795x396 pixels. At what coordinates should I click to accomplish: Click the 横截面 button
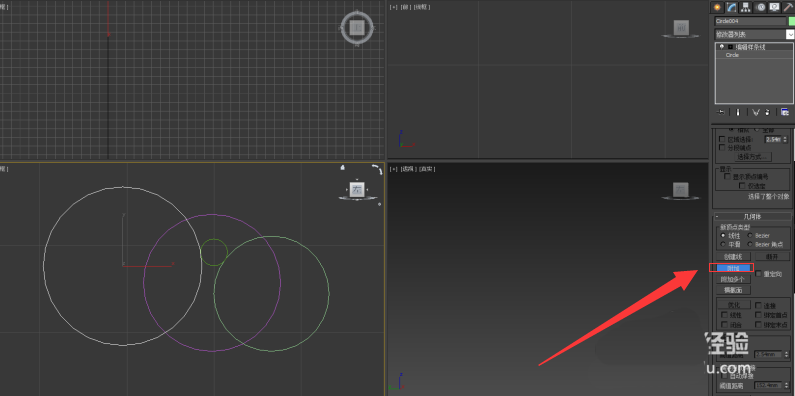733,291
